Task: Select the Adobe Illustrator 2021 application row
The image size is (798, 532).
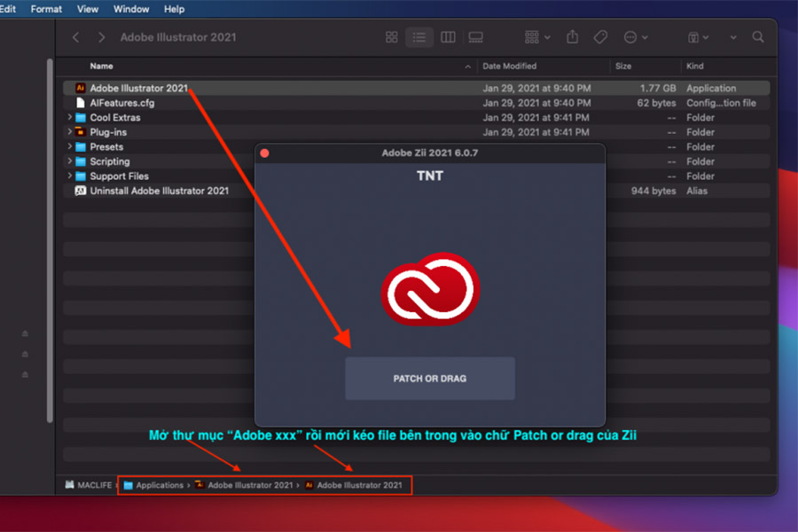Action: coord(417,88)
